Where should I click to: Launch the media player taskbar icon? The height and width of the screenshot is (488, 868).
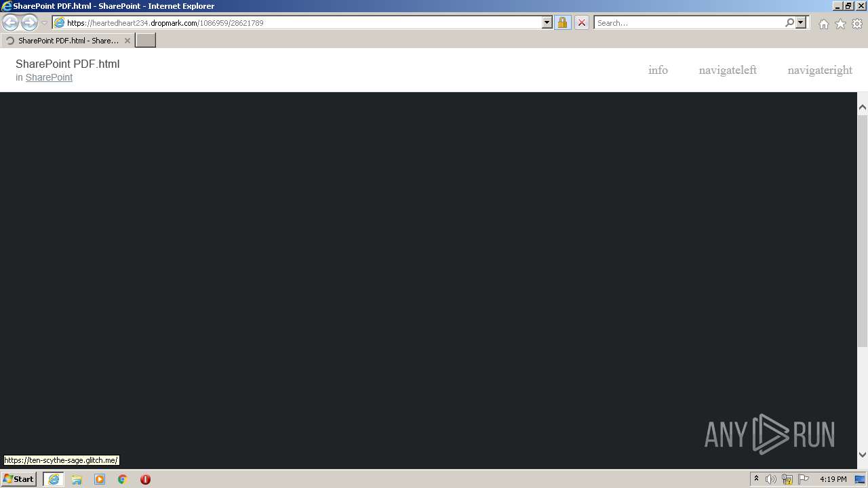[x=100, y=479]
